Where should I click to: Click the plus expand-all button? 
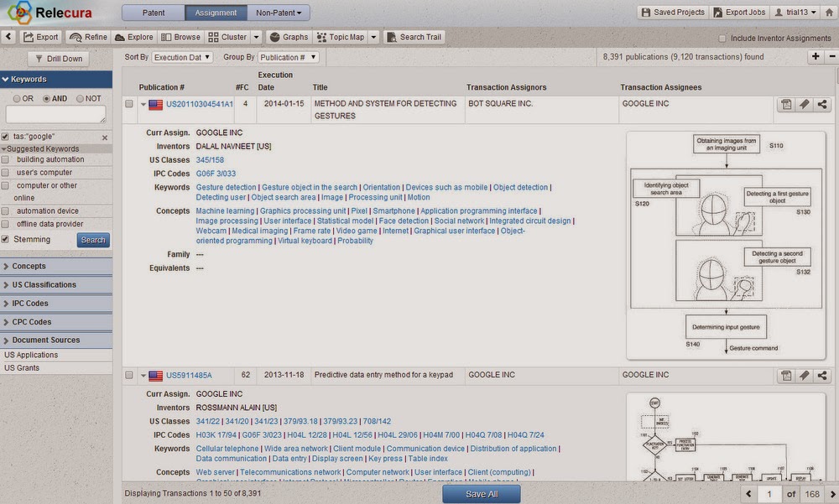816,57
